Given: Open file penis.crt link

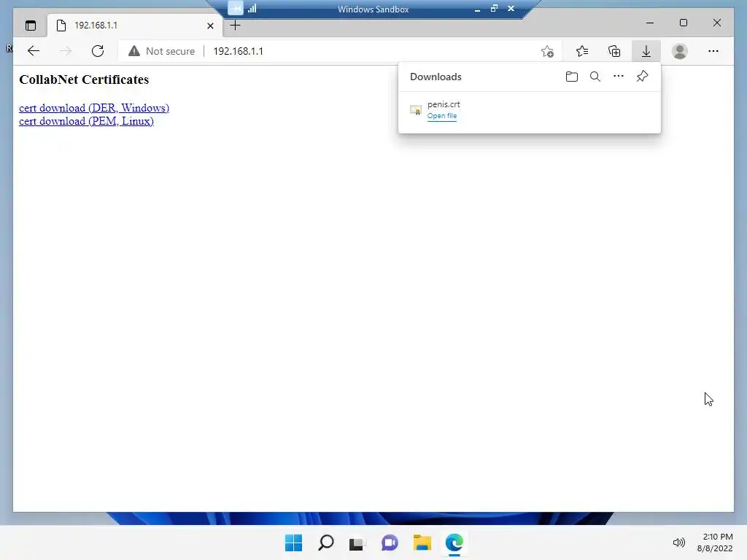Looking at the screenshot, I should [x=442, y=116].
